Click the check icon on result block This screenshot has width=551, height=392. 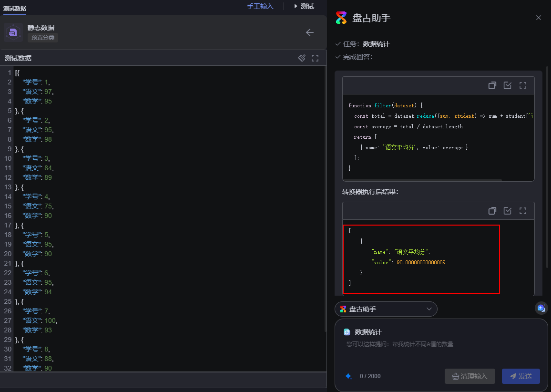508,211
